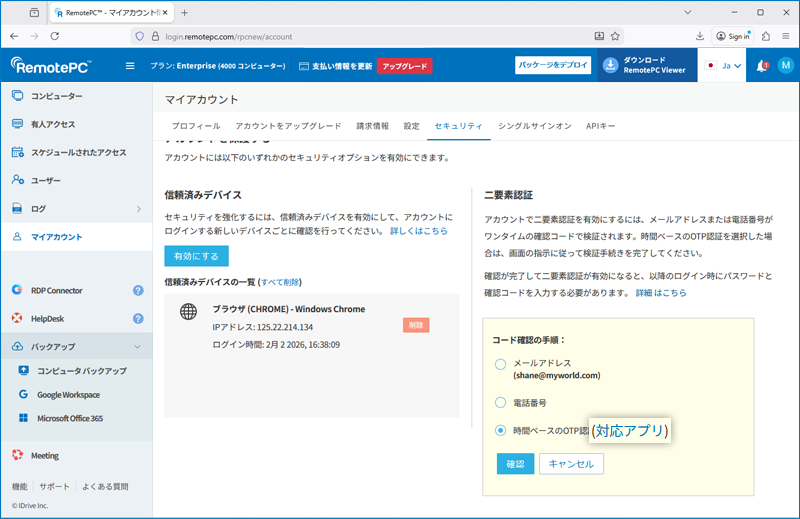Select メールアドレス verification option
Image resolution: width=800 pixels, height=519 pixels.
(x=501, y=364)
